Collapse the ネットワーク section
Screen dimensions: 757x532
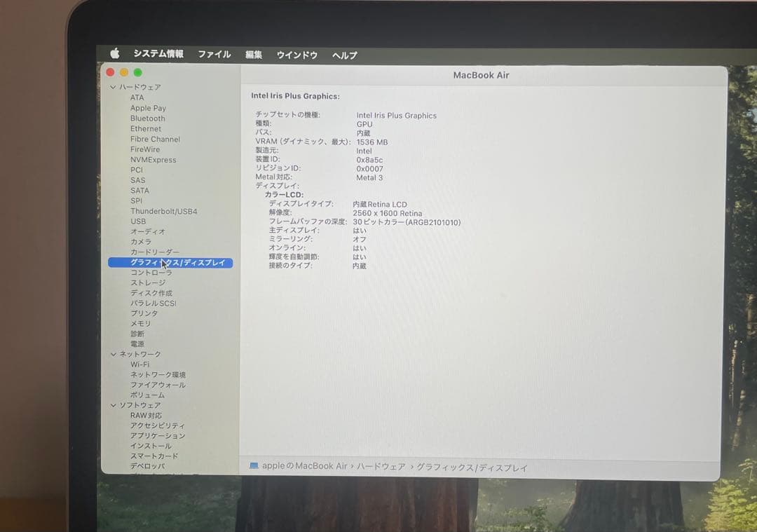[114, 354]
